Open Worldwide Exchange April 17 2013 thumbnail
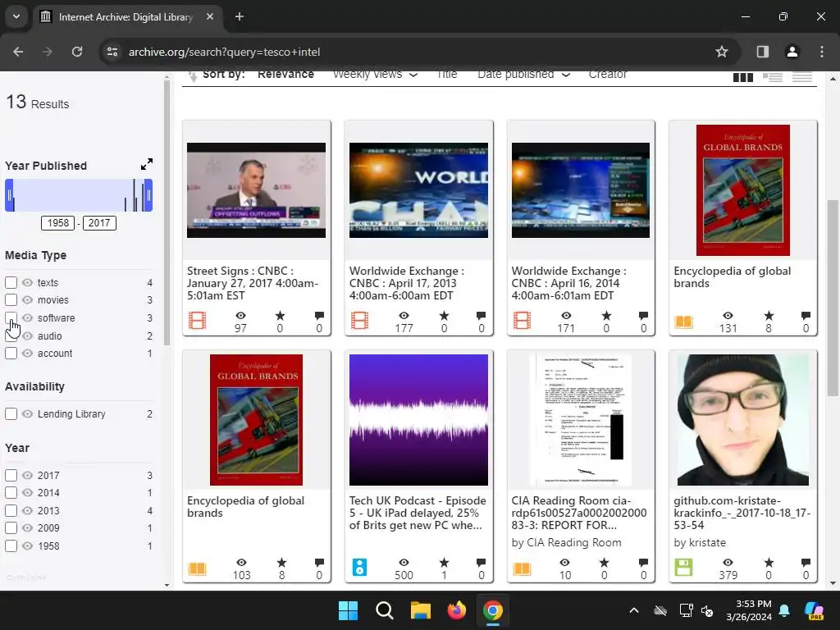This screenshot has height=630, width=840. click(418, 190)
